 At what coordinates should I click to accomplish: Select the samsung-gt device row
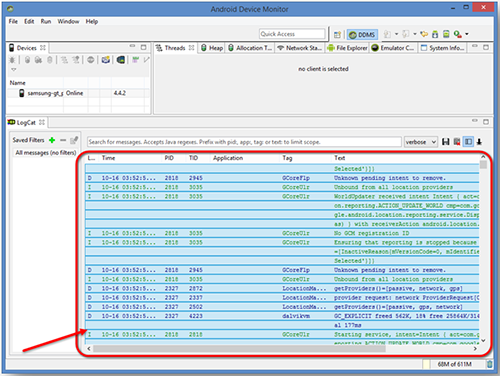[78, 93]
